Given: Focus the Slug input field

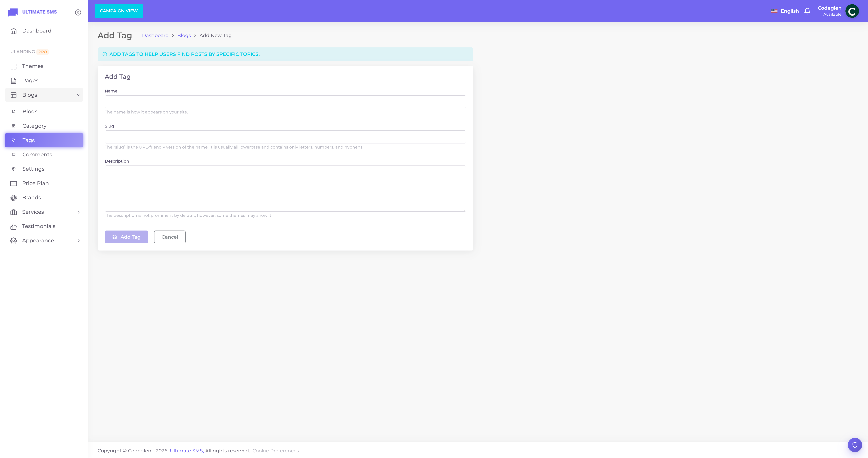Looking at the screenshot, I should tap(285, 137).
